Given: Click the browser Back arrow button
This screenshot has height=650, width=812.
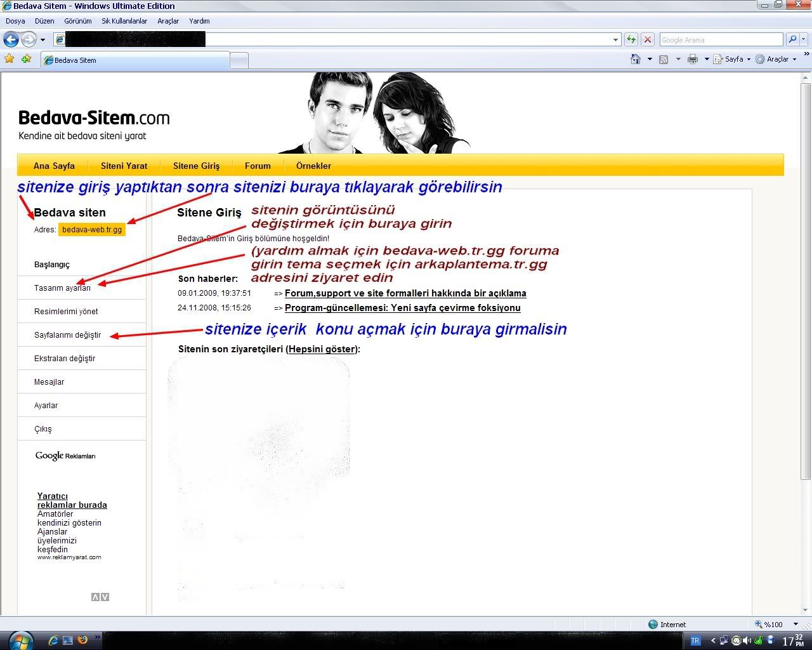Looking at the screenshot, I should (x=11, y=39).
